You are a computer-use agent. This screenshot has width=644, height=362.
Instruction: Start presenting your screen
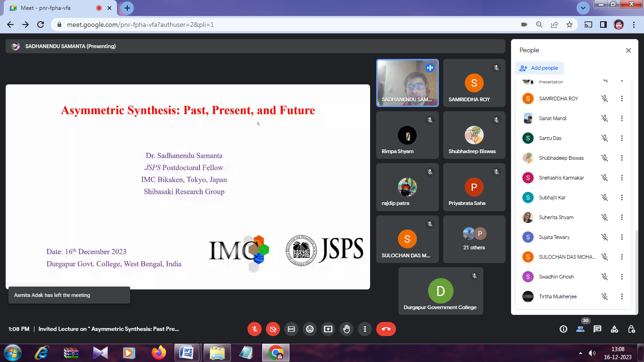pos(328,329)
